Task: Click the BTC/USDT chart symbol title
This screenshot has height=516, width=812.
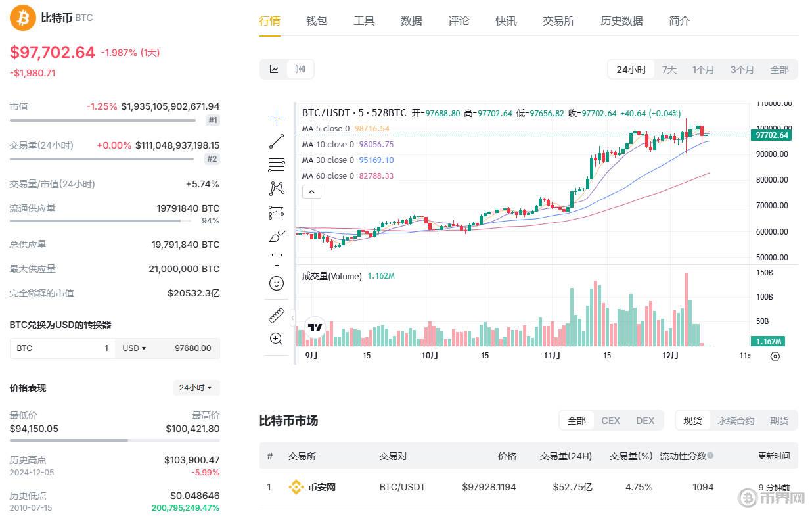Action: (x=354, y=113)
